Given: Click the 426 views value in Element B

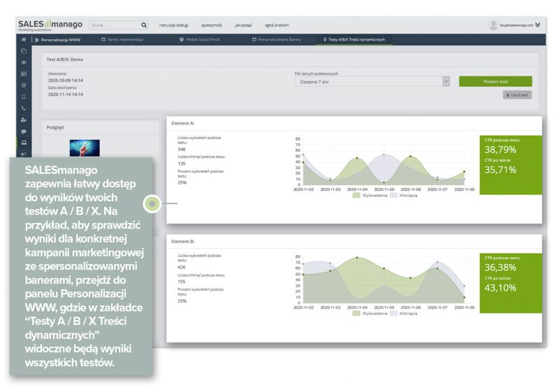Looking at the screenshot, I should coord(182,267).
